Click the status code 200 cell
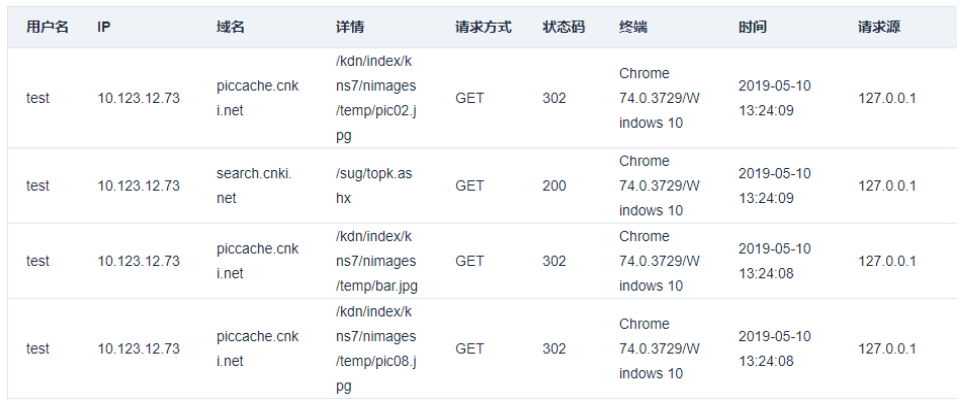967x406 pixels. pos(554,186)
